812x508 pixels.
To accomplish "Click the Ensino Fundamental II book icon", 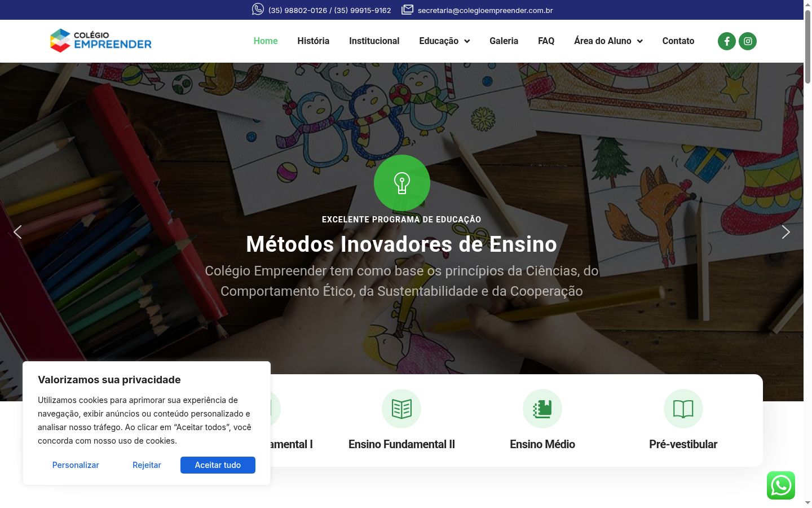I will coord(401,409).
